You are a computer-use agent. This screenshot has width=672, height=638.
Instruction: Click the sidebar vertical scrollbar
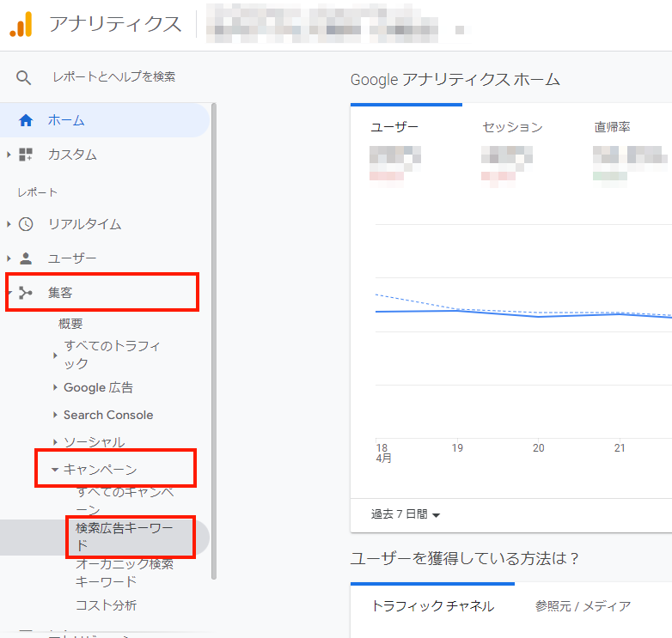coord(214,341)
